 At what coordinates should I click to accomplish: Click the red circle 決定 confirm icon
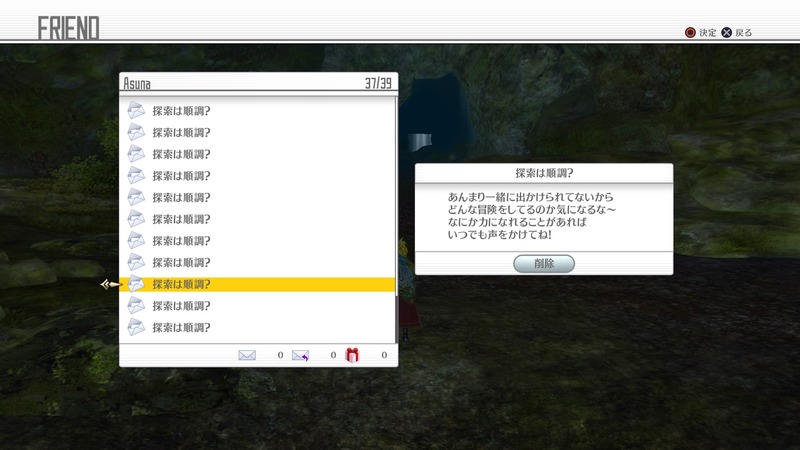[x=690, y=33]
